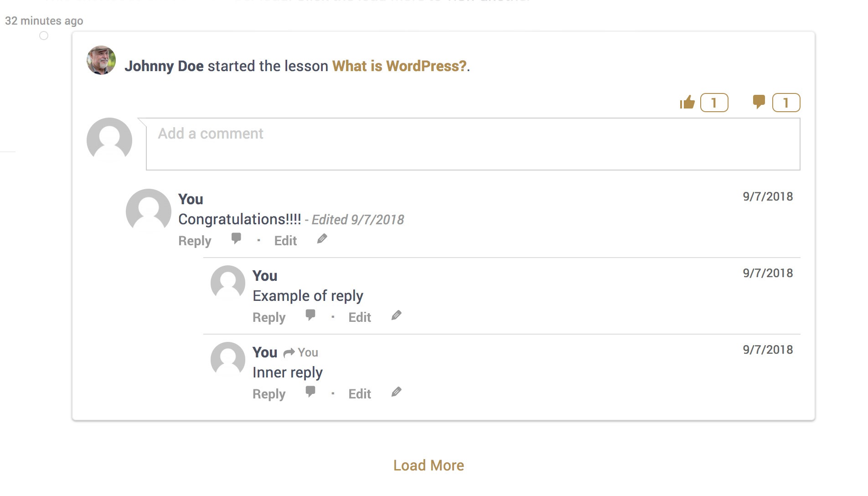Click the thumbs up like icon
This screenshot has height=496, width=868.
click(x=687, y=103)
